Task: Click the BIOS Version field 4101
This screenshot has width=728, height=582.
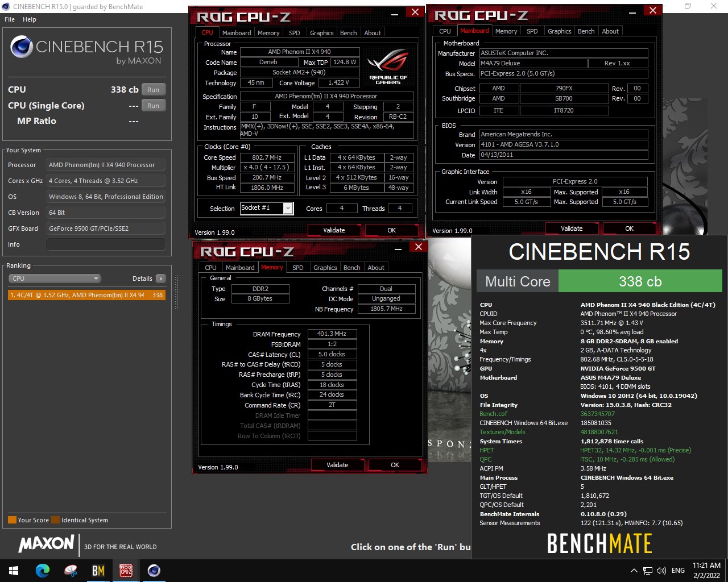Action: [x=564, y=145]
